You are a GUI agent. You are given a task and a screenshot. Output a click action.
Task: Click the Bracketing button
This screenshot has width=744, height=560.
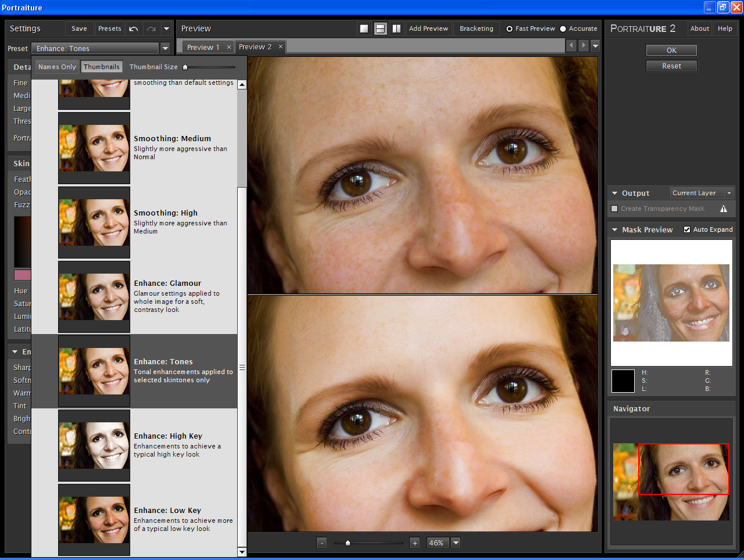tap(476, 28)
